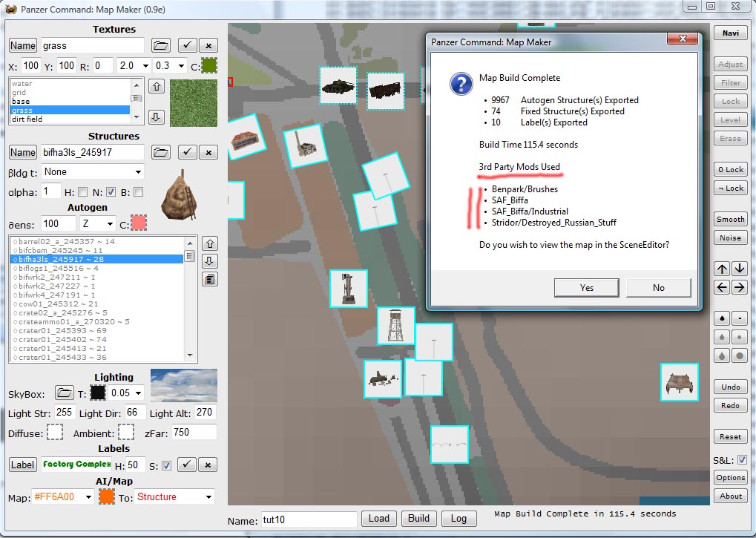Open structure folder browse icon
This screenshot has width=756, height=538.
click(x=160, y=152)
